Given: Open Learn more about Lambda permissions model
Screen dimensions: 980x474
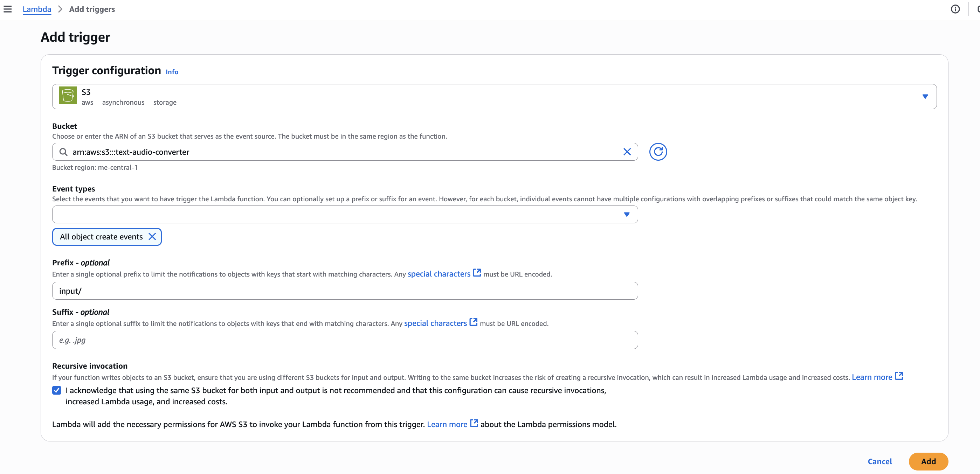Looking at the screenshot, I should click(x=447, y=425).
